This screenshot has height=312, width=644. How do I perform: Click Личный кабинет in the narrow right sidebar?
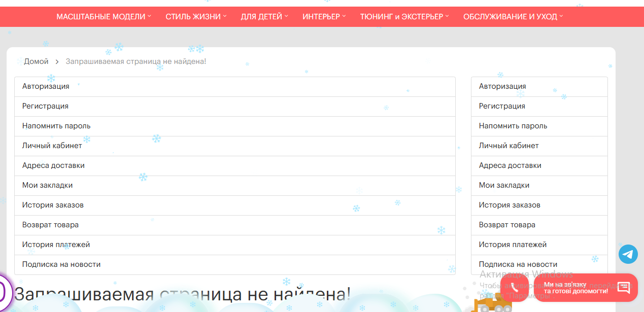(x=539, y=146)
